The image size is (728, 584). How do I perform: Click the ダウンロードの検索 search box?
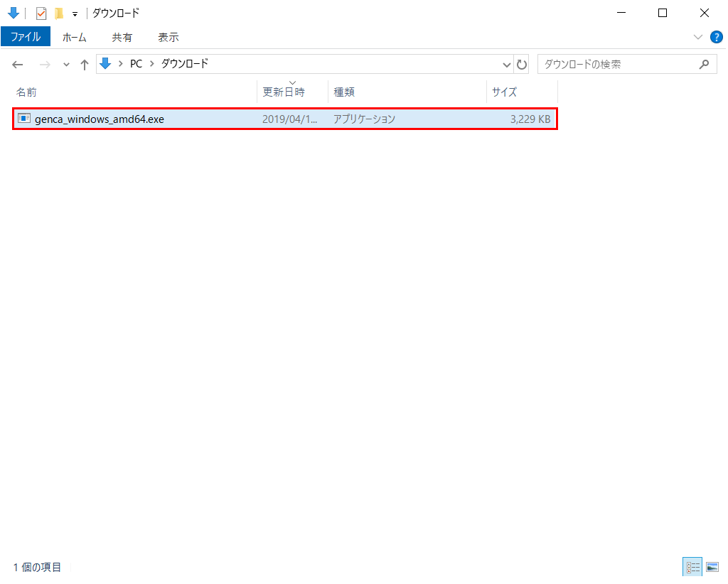[x=619, y=64]
